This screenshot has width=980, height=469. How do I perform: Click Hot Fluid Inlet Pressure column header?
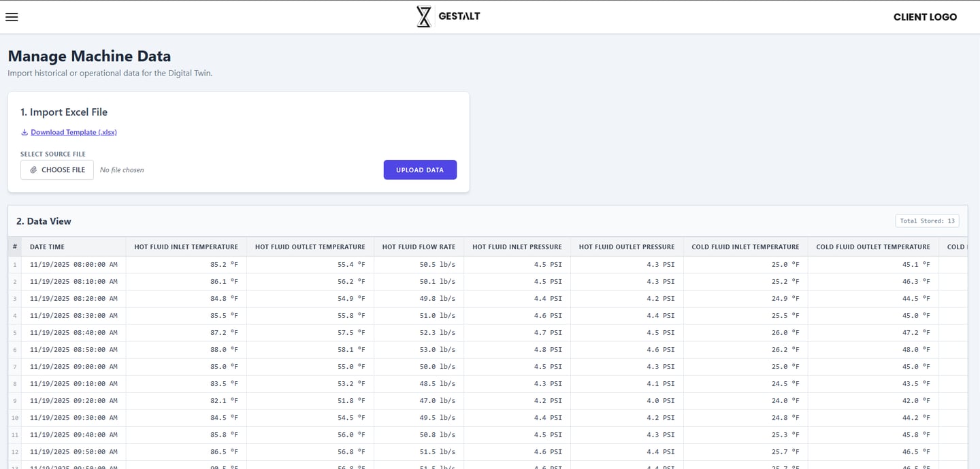pyautogui.click(x=517, y=246)
